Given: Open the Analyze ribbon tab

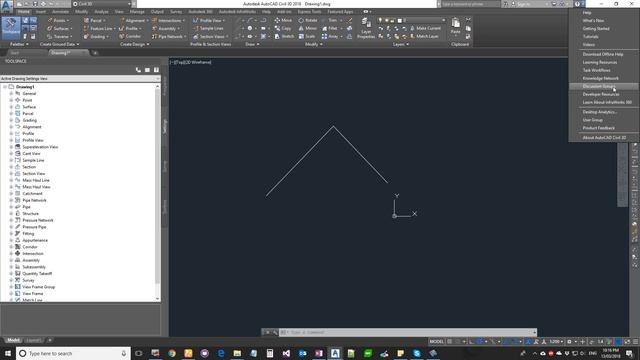Looking at the screenshot, I should pos(101,12).
